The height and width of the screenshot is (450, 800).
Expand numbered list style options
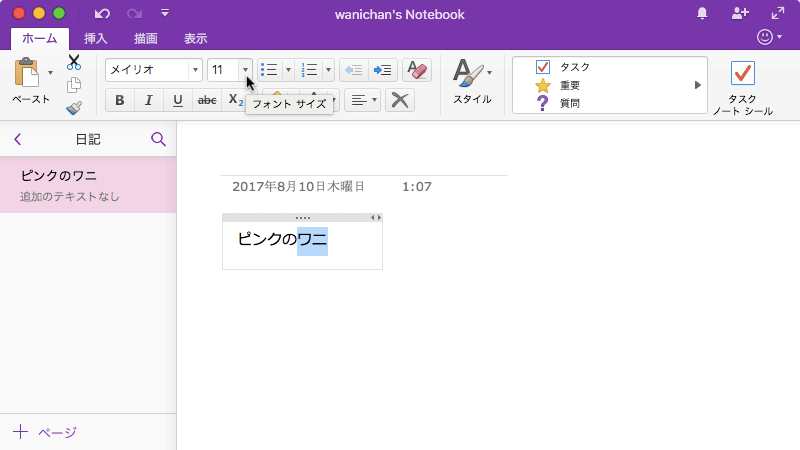click(x=328, y=70)
